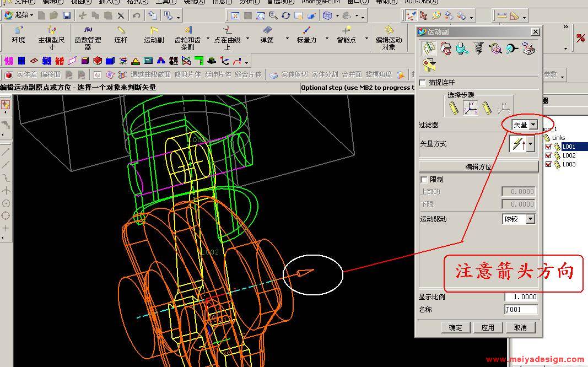This screenshot has height=367, width=588.
Task: Select the cylindrical joint type icon
Action: click(x=462, y=48)
